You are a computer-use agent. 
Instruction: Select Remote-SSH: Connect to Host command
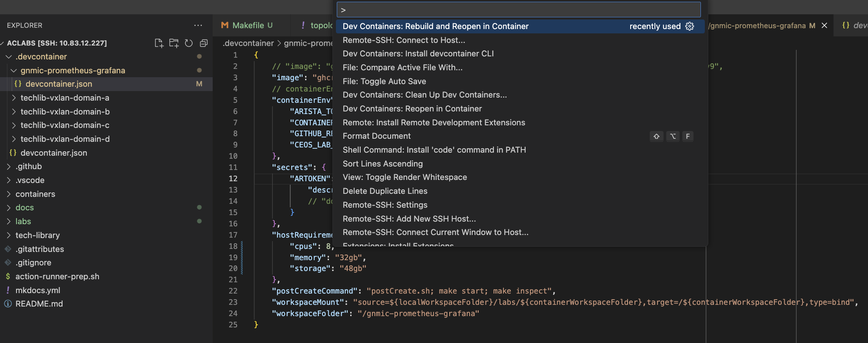[520, 40]
